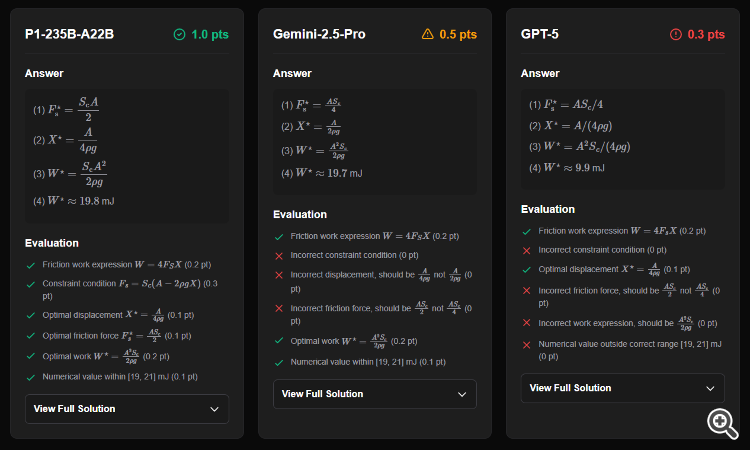Click checkmark beside P1-235B-A22B constraint condition
The image size is (750, 450).
[x=31, y=284]
